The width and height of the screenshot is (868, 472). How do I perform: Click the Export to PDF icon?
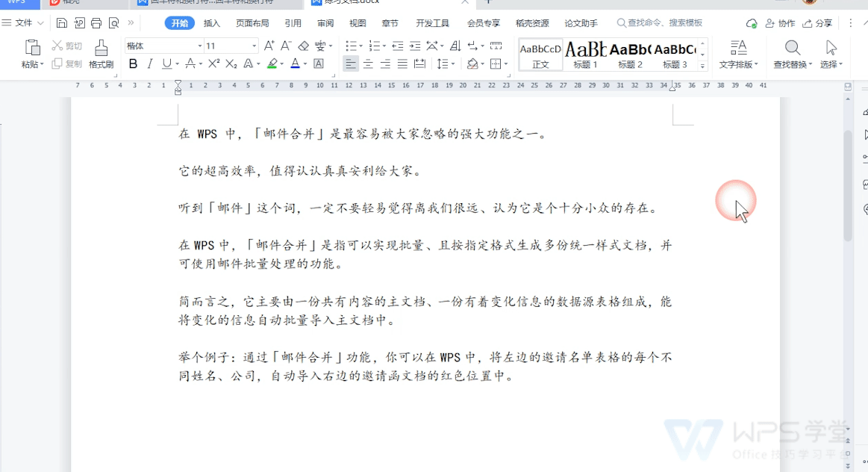pos(79,22)
